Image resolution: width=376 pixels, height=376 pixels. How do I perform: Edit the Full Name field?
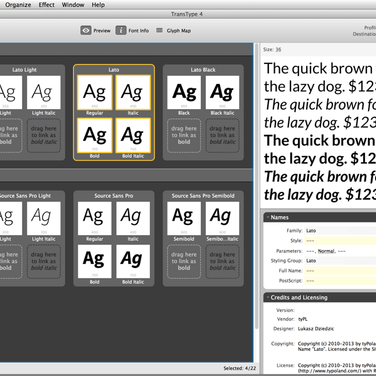[x=340, y=270]
